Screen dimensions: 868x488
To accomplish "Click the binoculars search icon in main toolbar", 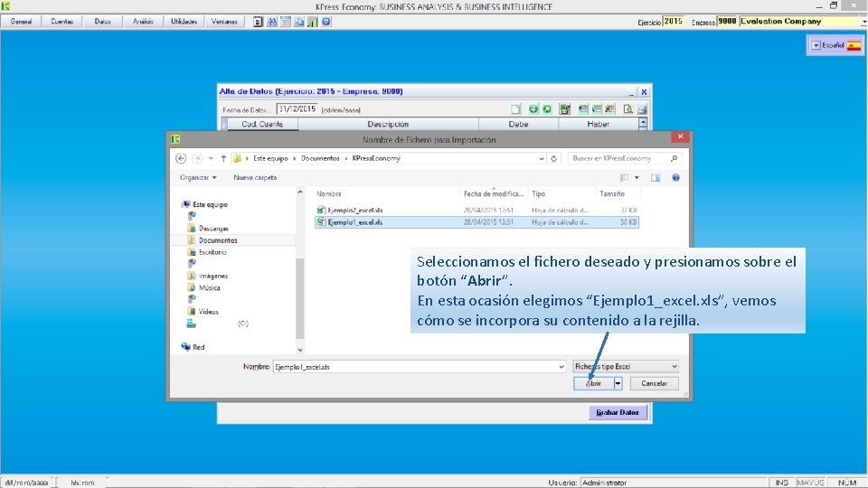I will point(272,22).
